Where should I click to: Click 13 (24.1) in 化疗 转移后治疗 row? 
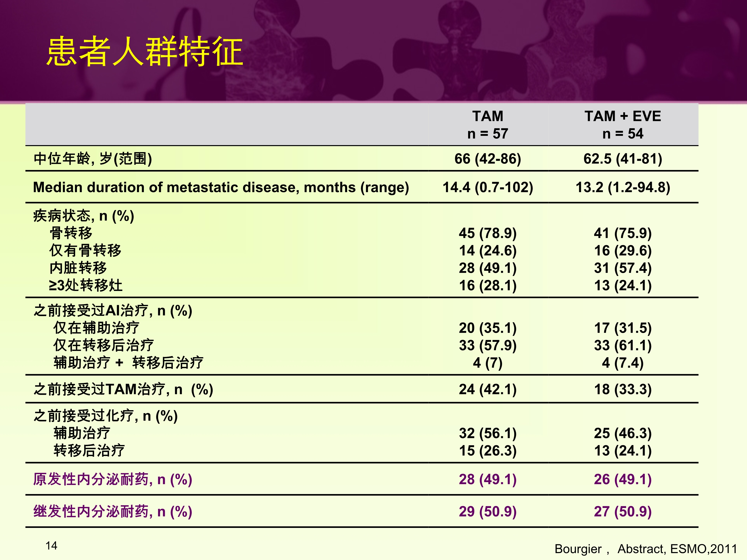click(623, 451)
